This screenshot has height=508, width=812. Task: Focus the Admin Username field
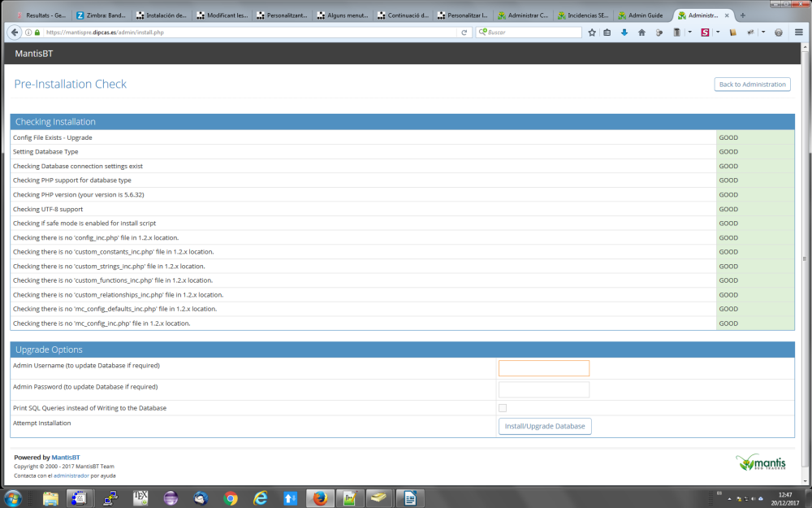point(544,368)
